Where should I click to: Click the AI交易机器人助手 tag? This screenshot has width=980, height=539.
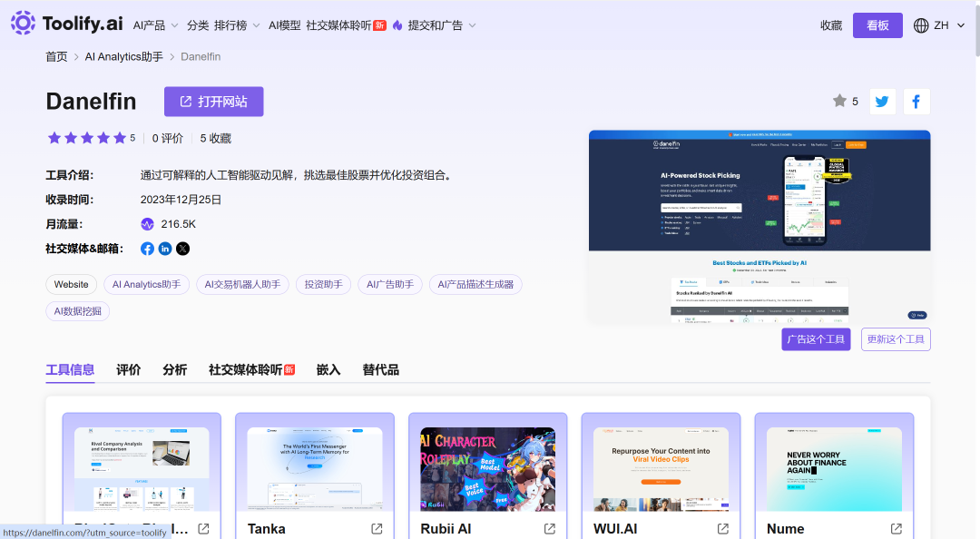242,285
